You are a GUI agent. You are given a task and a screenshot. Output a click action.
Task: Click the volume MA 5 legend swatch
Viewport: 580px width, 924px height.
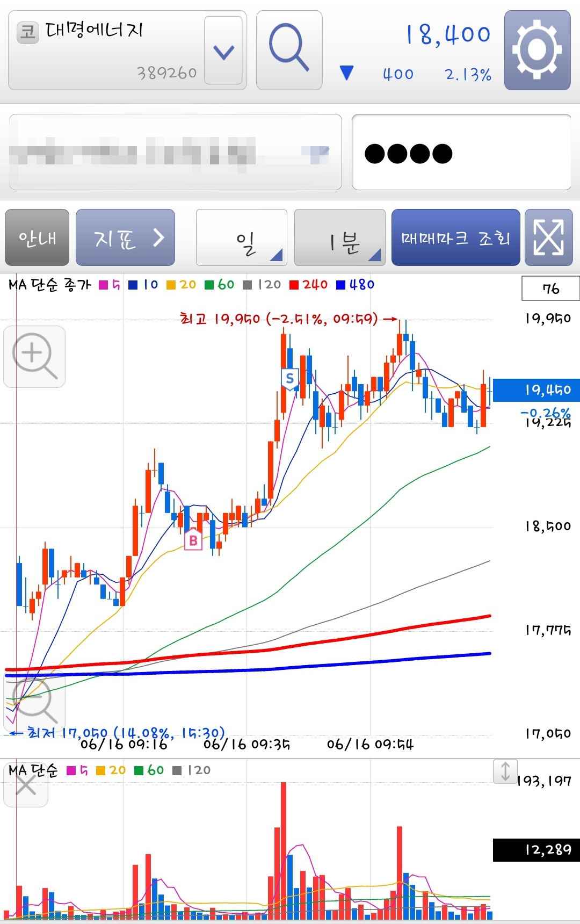pos(71,771)
